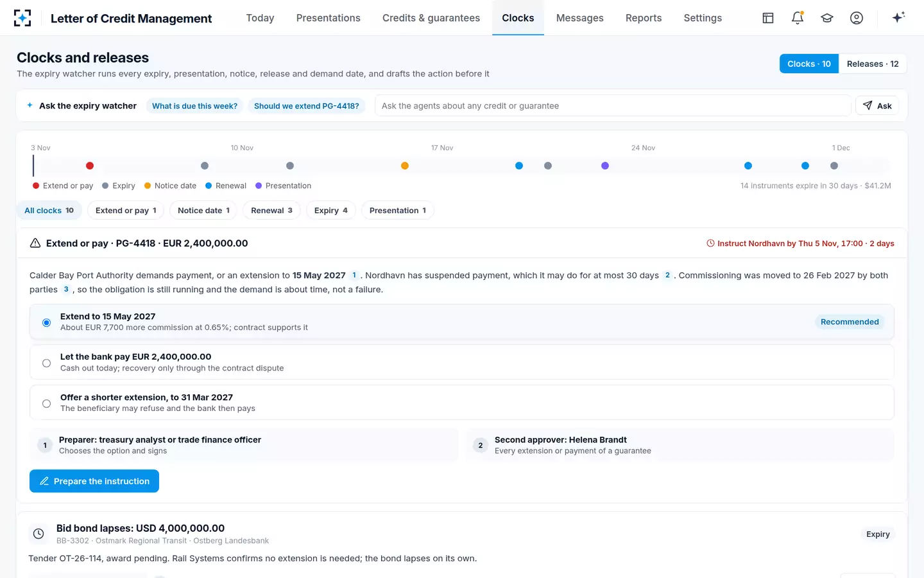The height and width of the screenshot is (578, 924).
Task: Click the clock icon on Bid bond lapses
Action: point(38,534)
